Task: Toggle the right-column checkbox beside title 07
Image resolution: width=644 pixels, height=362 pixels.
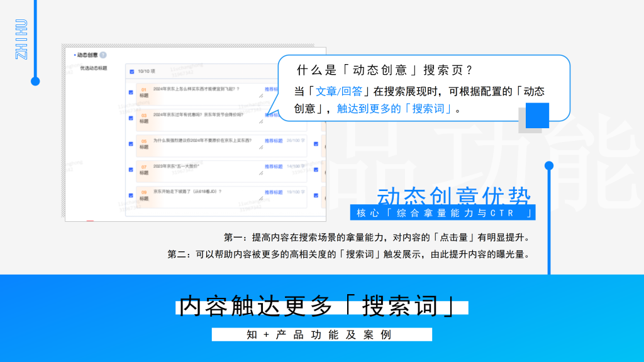Action: pos(316,170)
